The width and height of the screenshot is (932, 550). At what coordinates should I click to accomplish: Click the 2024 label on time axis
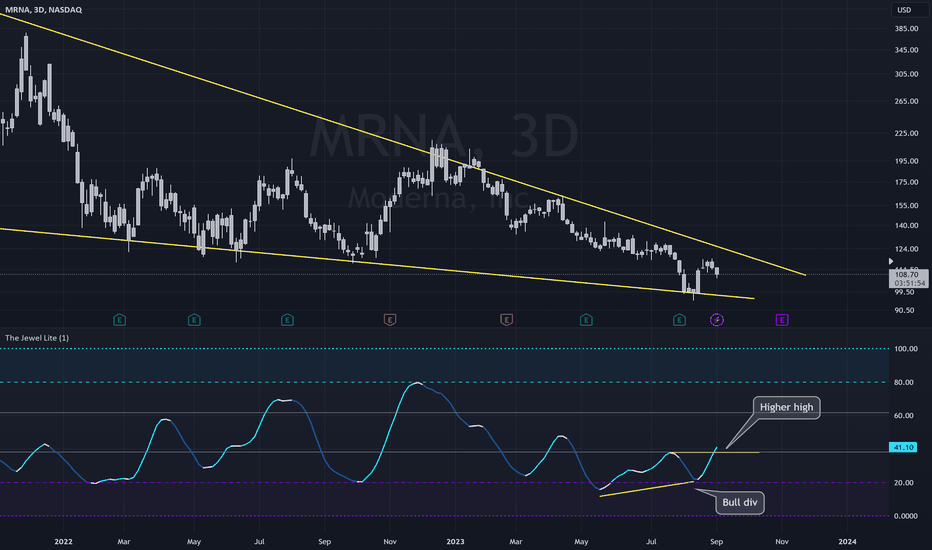point(847,542)
